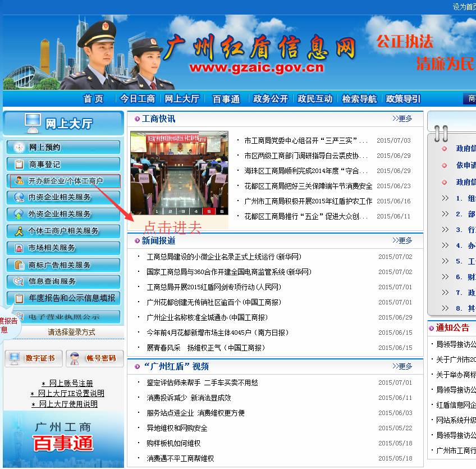The height and width of the screenshot is (469, 476).
Task: Switch to the 今日工商 navigation tab
Action: point(137,98)
